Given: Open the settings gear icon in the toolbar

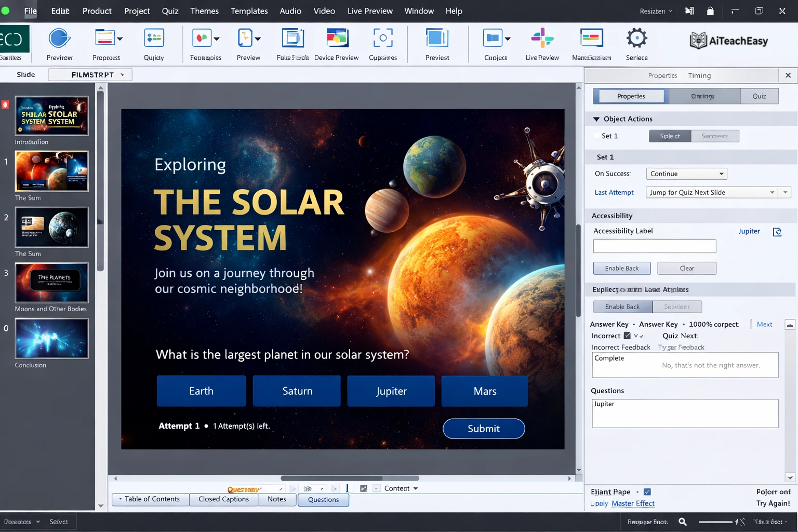Looking at the screenshot, I should click(x=636, y=38).
